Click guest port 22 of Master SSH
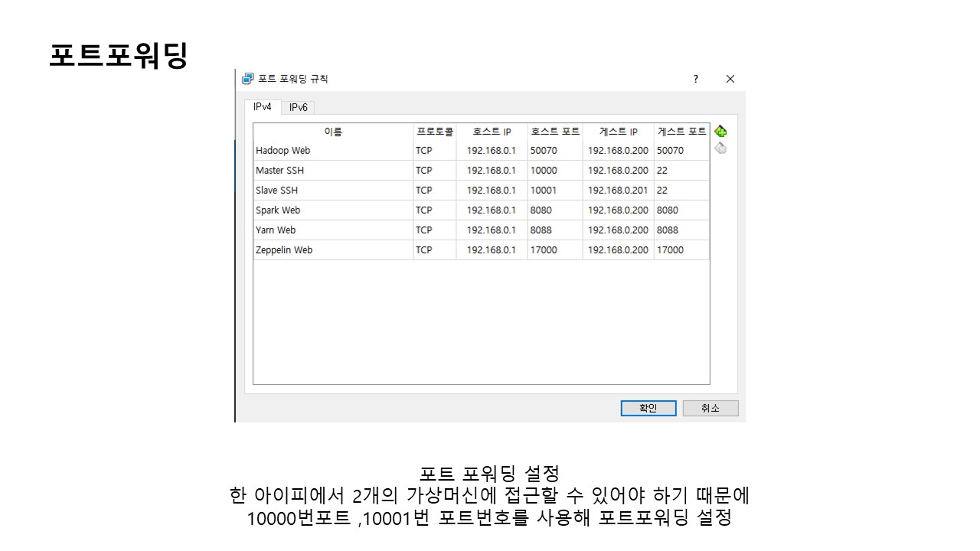 [681, 171]
